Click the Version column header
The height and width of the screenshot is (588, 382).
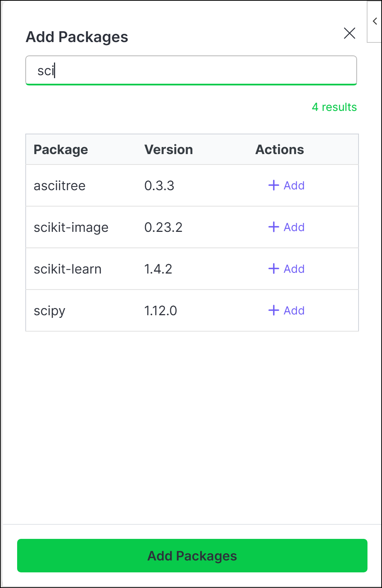click(169, 150)
